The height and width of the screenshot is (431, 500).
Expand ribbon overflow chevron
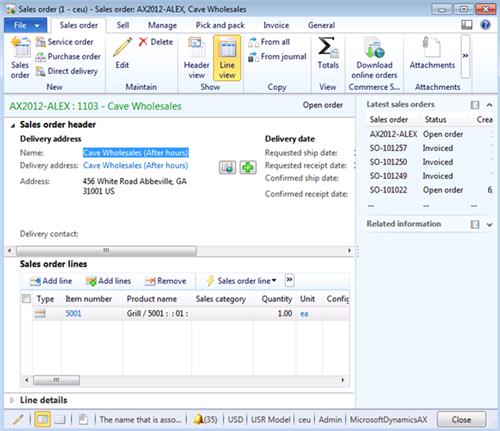(x=466, y=56)
